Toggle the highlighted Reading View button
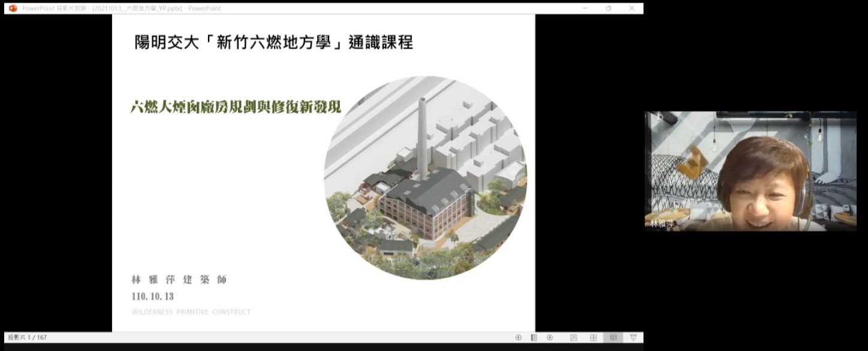868x351 pixels. tap(613, 338)
